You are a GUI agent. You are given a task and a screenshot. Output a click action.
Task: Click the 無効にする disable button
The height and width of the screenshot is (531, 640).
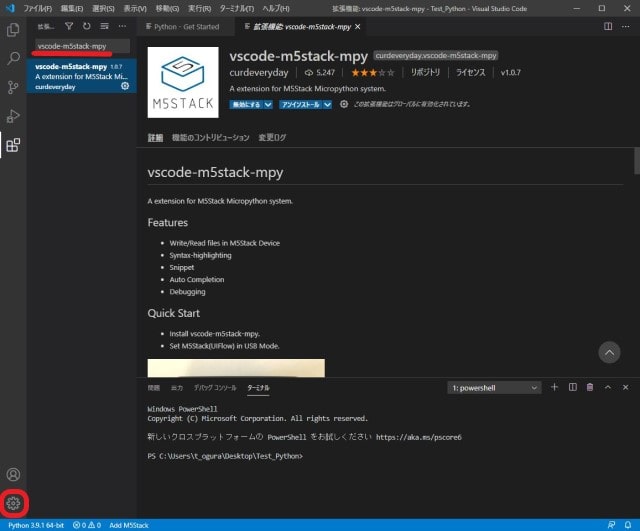tap(247, 104)
